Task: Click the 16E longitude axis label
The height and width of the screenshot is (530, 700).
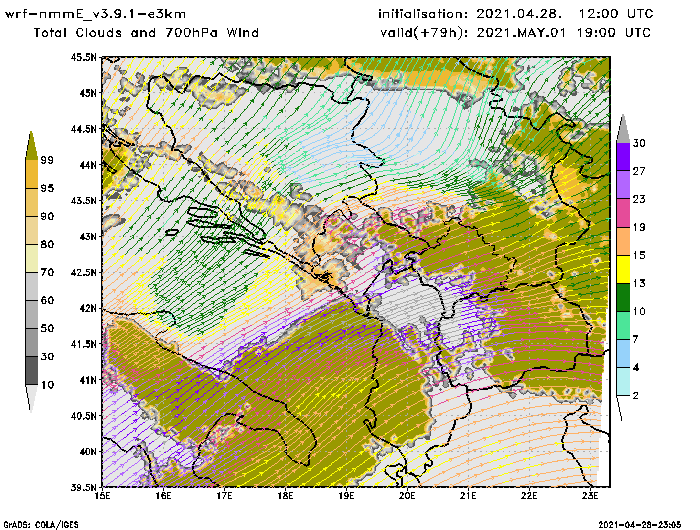Action: pyautogui.click(x=163, y=496)
